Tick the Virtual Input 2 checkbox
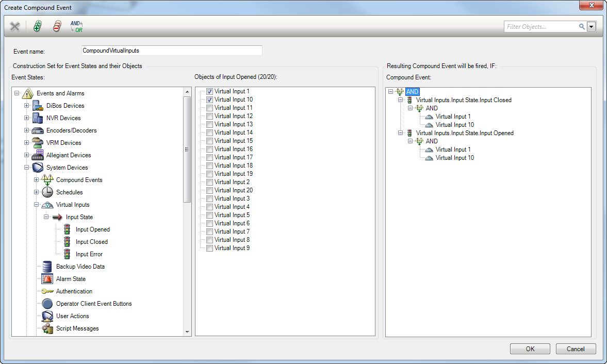This screenshot has width=607, height=364. click(209, 182)
